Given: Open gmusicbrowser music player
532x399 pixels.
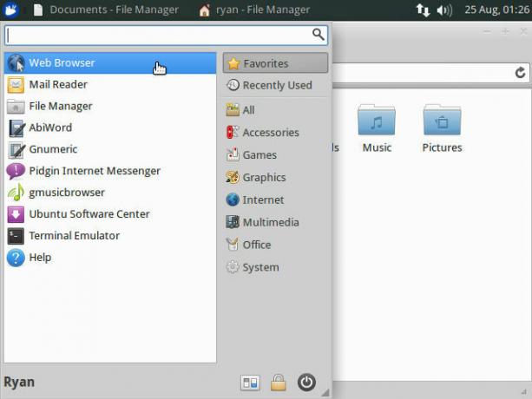Looking at the screenshot, I should pyautogui.click(x=110, y=193).
